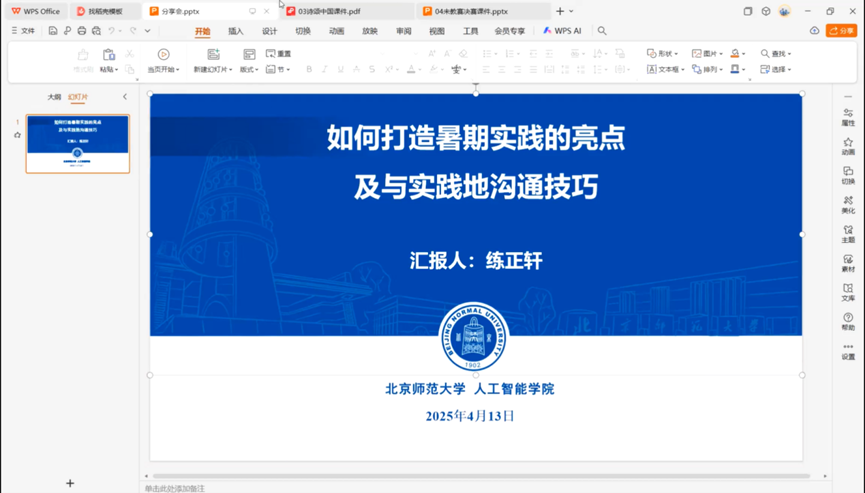Open the 版式 (Layout) dropdown
This screenshot has height=493, width=865.
click(249, 70)
